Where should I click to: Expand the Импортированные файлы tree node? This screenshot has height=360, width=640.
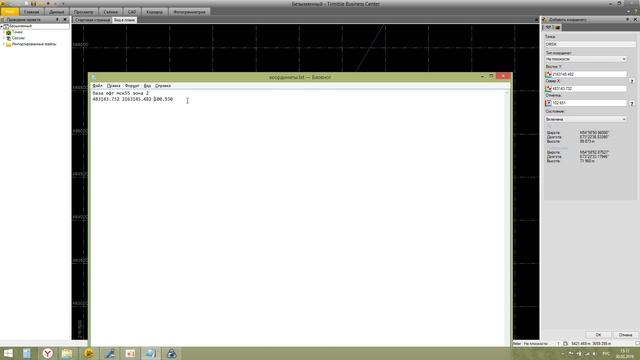4,44
